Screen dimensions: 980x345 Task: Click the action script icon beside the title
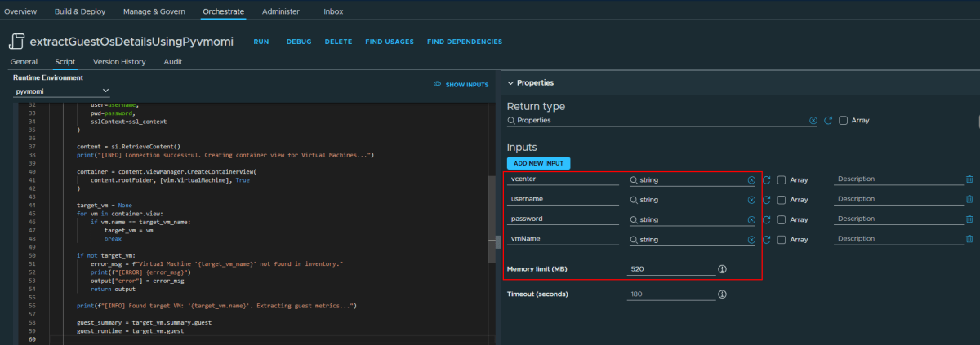(x=17, y=42)
